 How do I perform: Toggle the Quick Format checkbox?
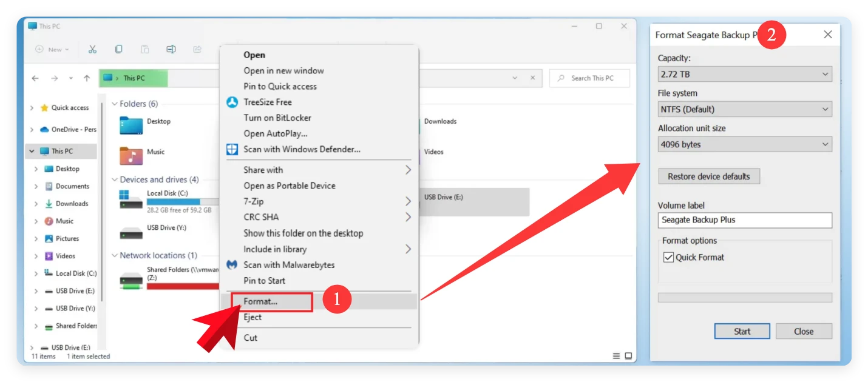click(x=669, y=257)
